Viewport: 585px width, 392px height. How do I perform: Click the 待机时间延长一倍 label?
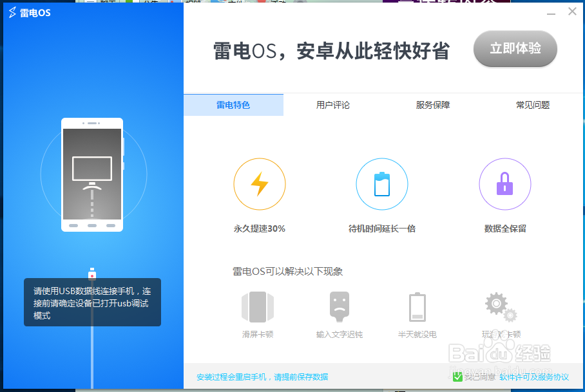[x=382, y=229]
